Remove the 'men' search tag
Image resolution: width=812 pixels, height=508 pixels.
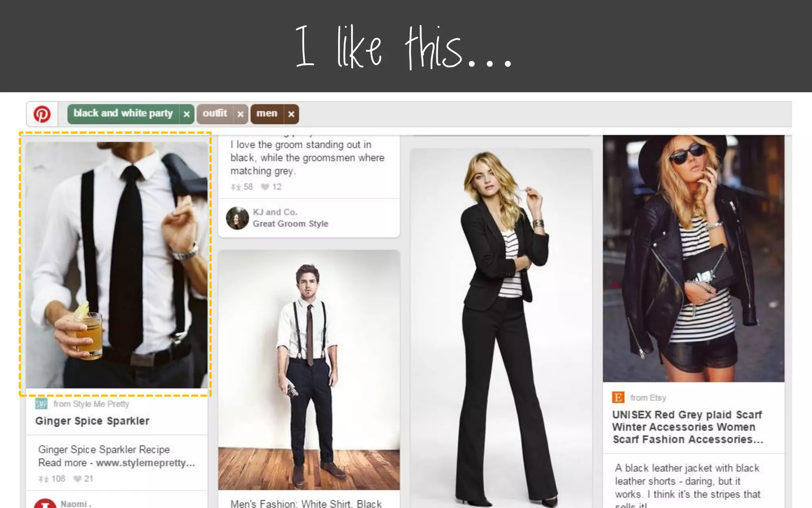coord(291,114)
